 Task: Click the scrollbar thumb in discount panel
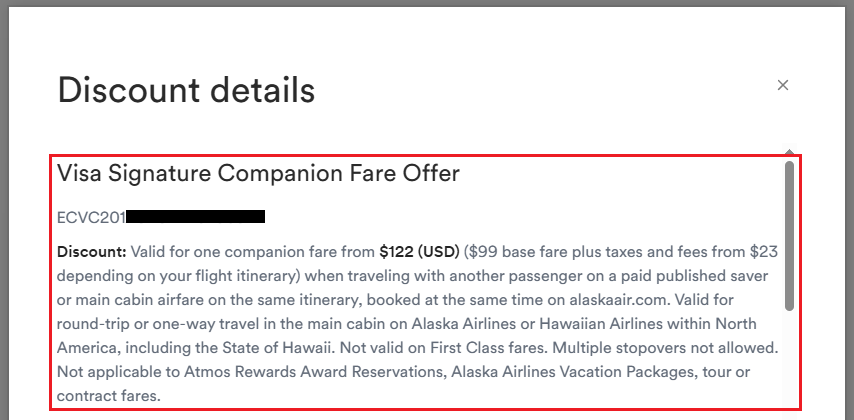pos(790,235)
